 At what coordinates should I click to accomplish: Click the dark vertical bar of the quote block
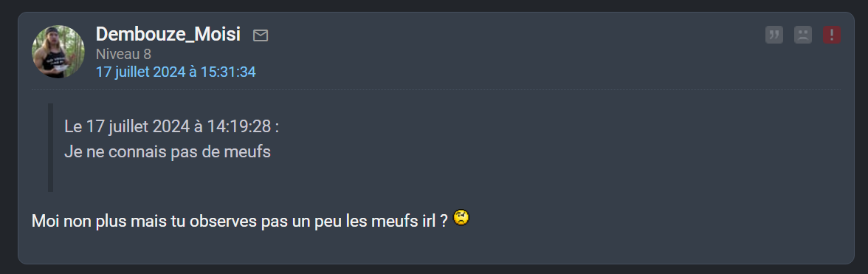[x=50, y=147]
